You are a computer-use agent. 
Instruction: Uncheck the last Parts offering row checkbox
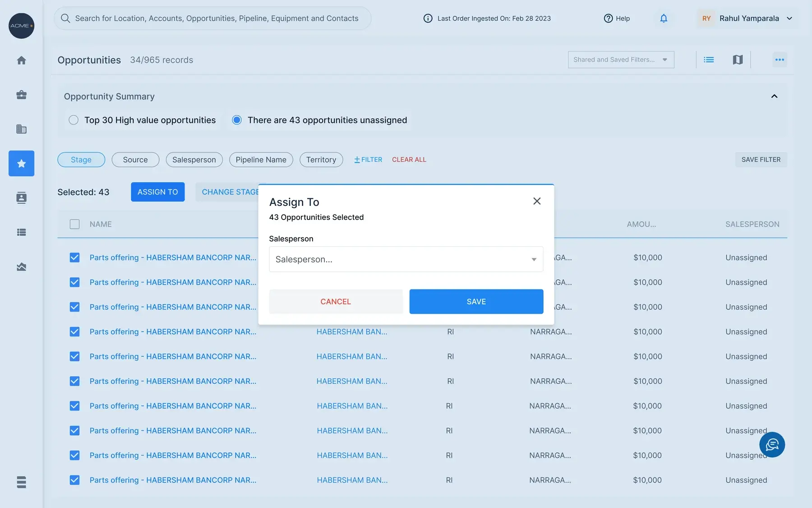coord(74,480)
